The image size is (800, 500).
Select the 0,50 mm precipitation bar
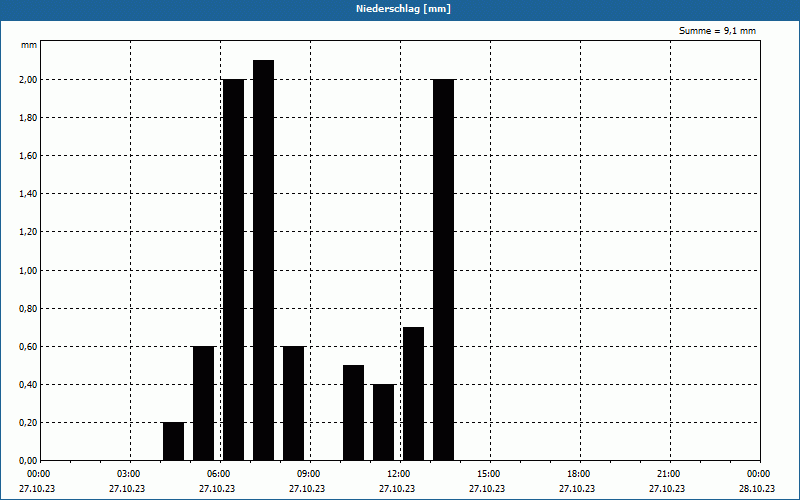[354, 413]
